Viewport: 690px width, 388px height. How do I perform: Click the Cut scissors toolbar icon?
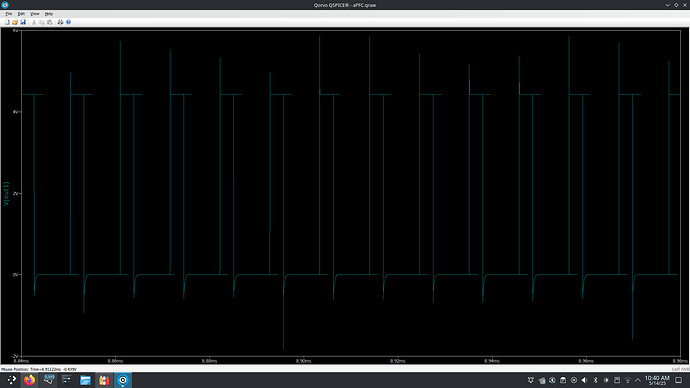coord(34,22)
